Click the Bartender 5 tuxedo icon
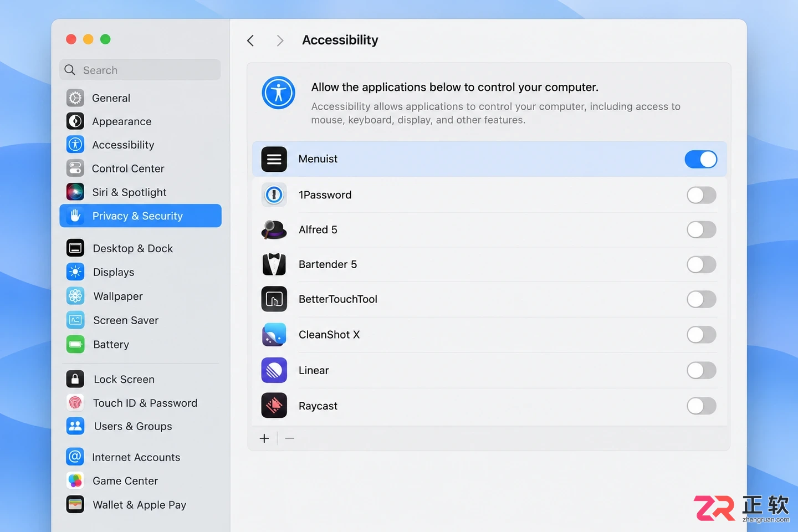 point(274,264)
